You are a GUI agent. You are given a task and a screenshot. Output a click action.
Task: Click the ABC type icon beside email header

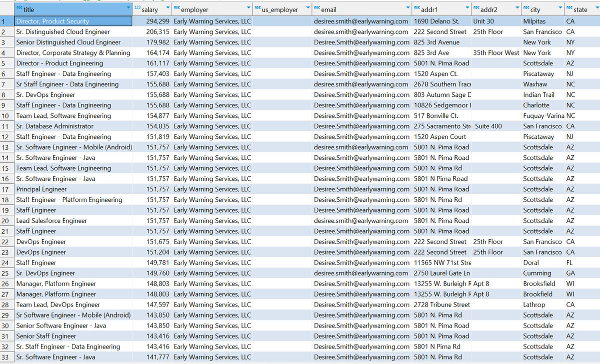coord(316,8)
